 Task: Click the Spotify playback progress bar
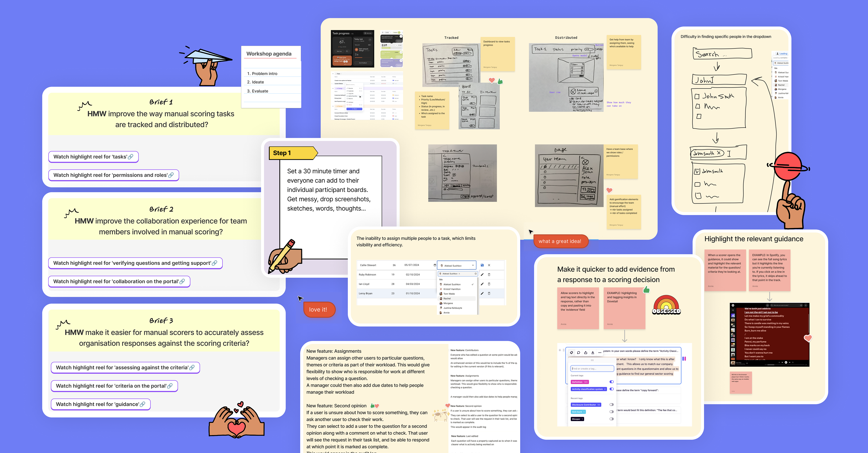[786, 365]
